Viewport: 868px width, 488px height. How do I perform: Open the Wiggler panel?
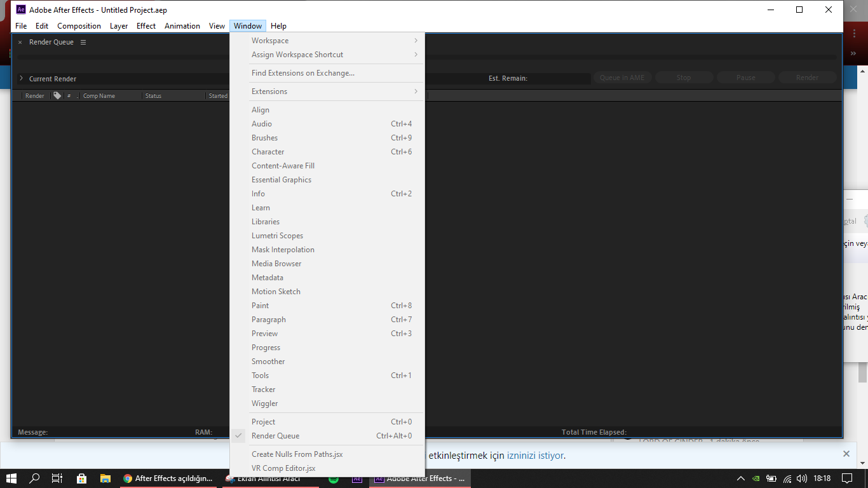tap(327, 403)
